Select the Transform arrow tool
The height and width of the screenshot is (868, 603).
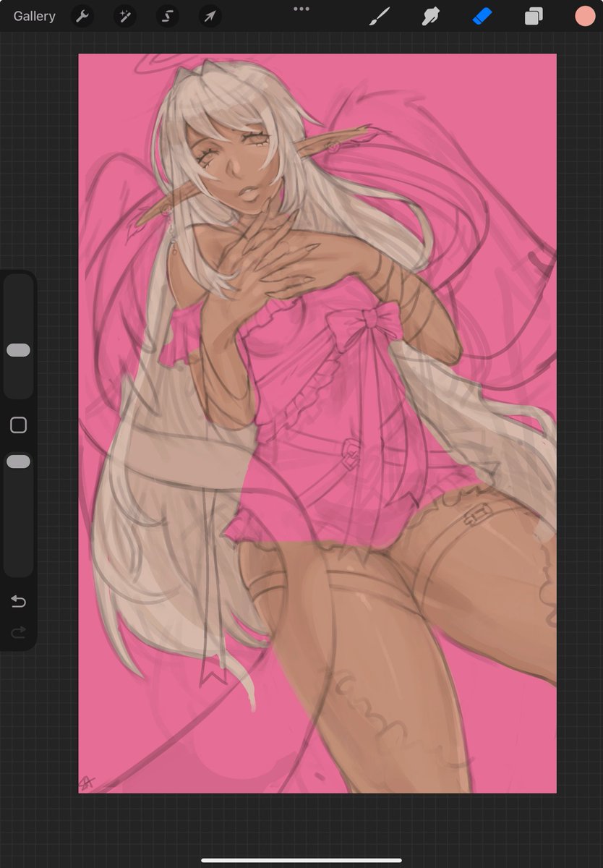coord(210,16)
